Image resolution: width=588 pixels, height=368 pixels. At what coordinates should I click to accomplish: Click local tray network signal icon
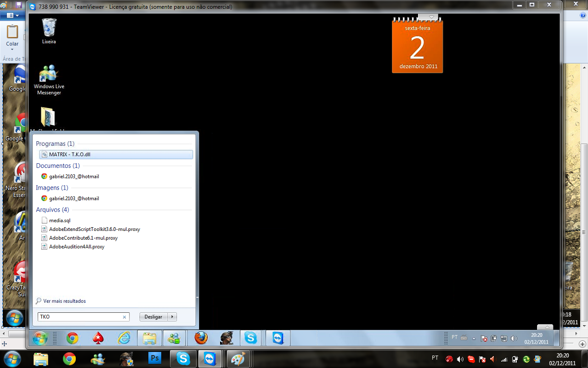coord(504,359)
